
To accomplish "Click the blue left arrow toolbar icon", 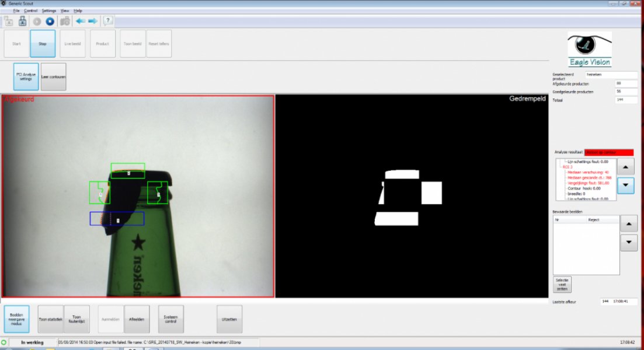I will (x=81, y=21).
